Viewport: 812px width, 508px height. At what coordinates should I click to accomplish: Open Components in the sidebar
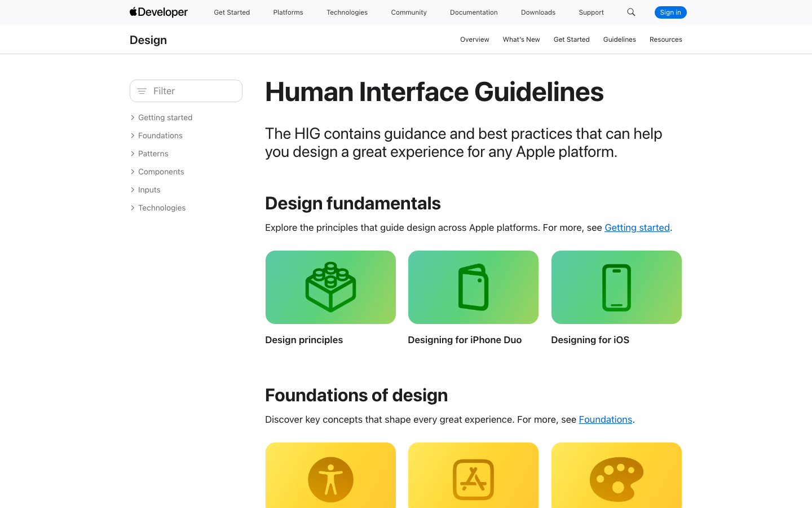click(161, 172)
